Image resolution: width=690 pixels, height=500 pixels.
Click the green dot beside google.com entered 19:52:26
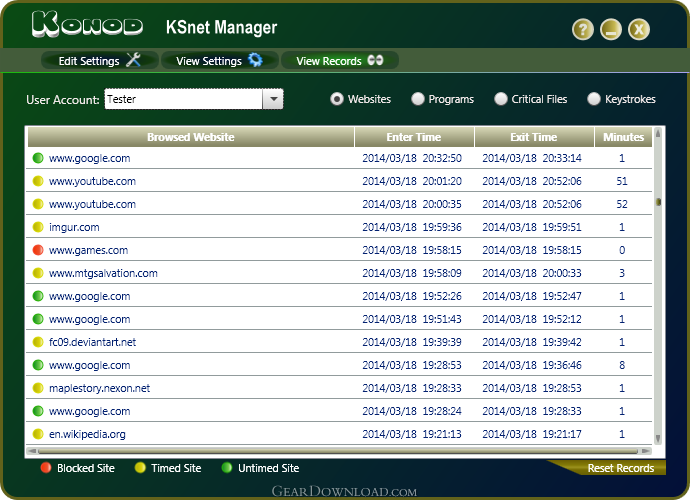(x=38, y=296)
